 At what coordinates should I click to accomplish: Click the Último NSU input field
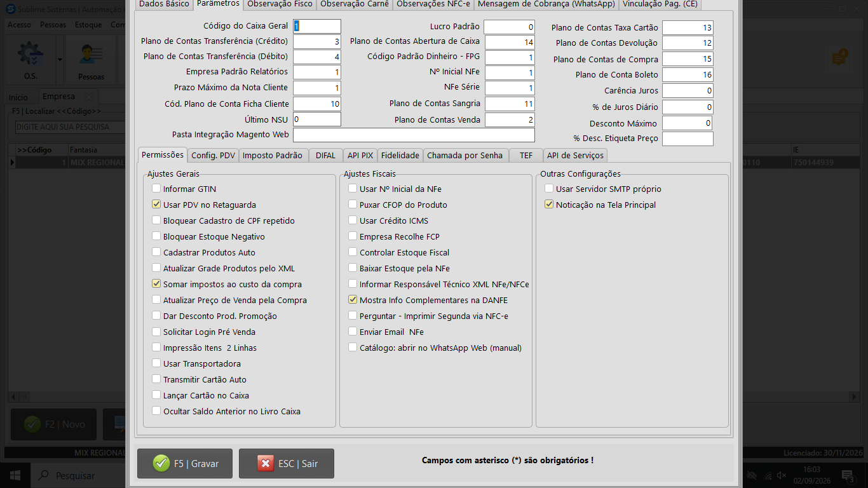pyautogui.click(x=317, y=119)
